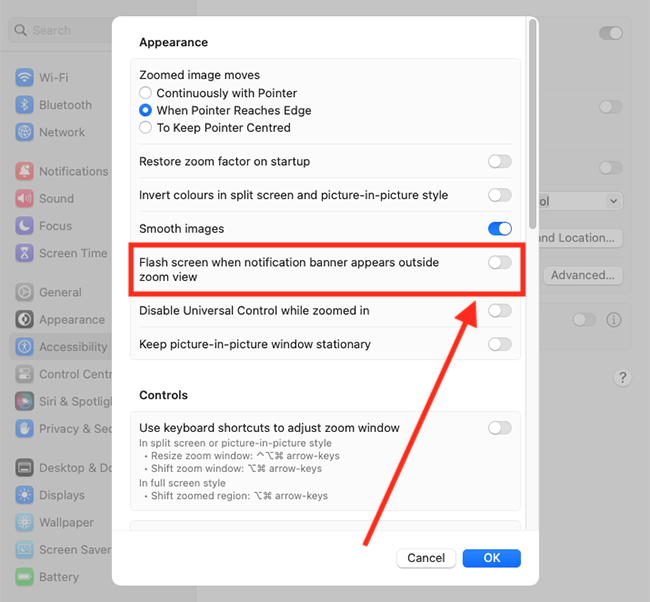Viewport: 650px width, 602px height.
Task: Open Notifications bell icon
Action: 24,171
